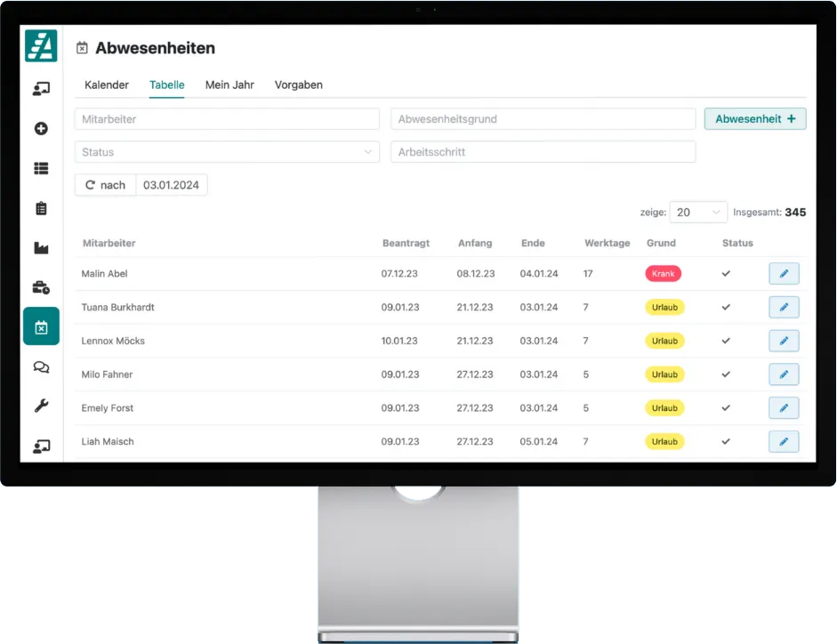Select the highlighted calendar absence sidebar icon
837x644 pixels.
(x=41, y=326)
